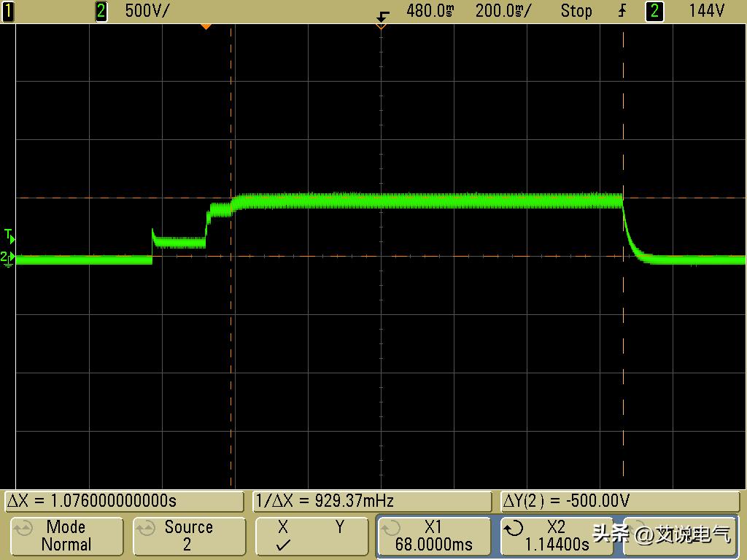
Task: Change cursor Source 2 softkey
Action: 189,536
